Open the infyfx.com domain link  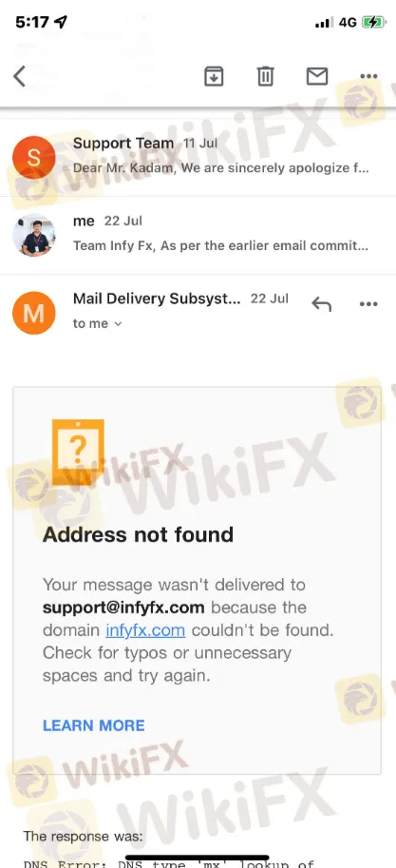[145, 630]
